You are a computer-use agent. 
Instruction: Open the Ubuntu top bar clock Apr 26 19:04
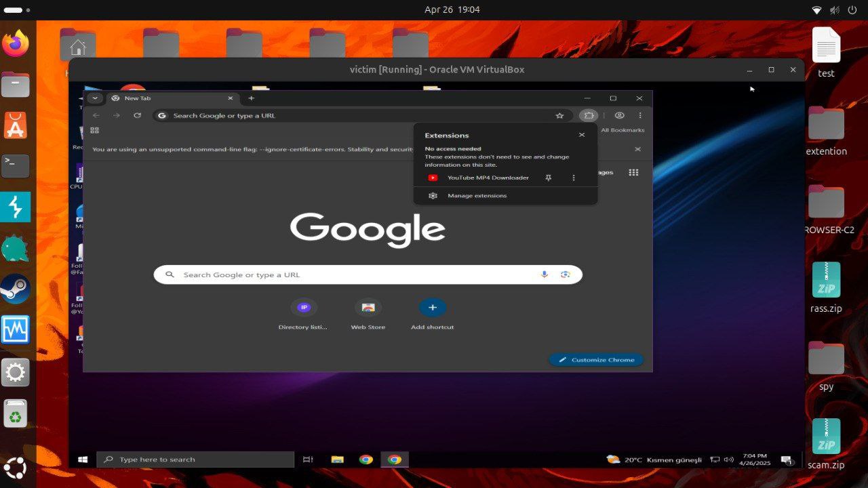(x=452, y=9)
